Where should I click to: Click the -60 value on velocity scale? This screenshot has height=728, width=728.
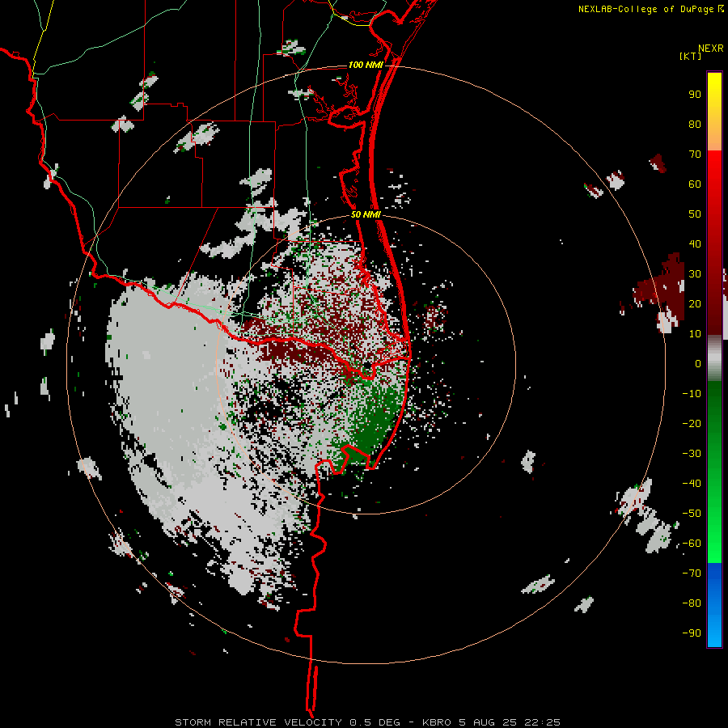point(692,544)
